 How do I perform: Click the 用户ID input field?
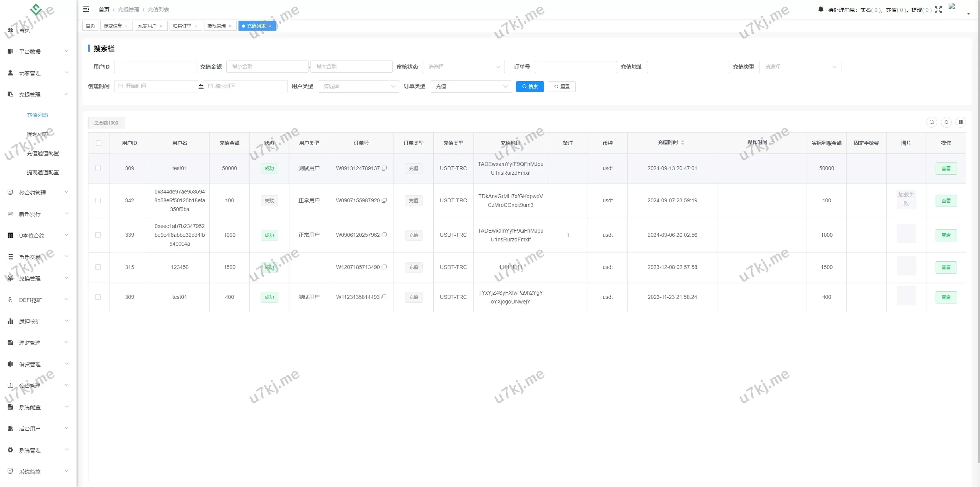[x=155, y=67]
